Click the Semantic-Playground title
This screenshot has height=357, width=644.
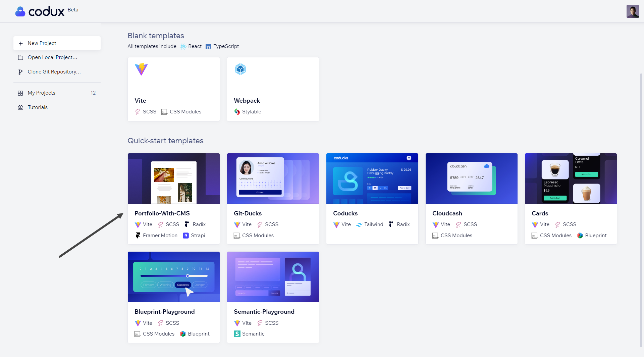pyautogui.click(x=264, y=312)
